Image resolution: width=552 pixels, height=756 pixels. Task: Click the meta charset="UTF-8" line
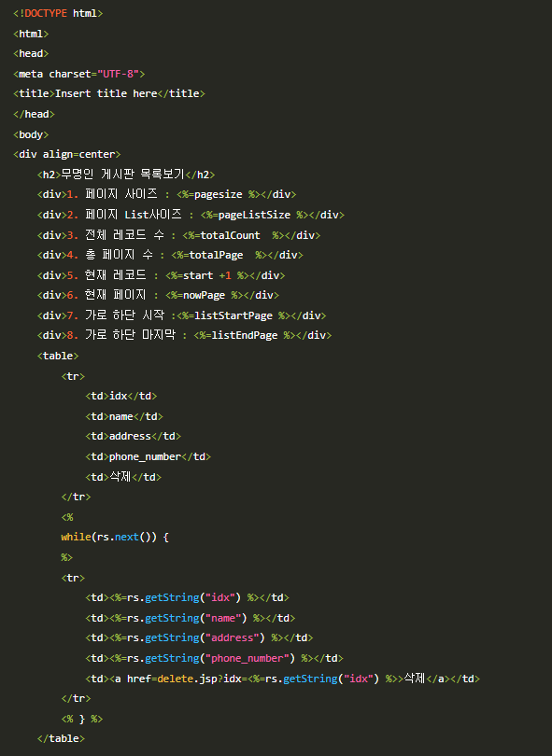79,75
